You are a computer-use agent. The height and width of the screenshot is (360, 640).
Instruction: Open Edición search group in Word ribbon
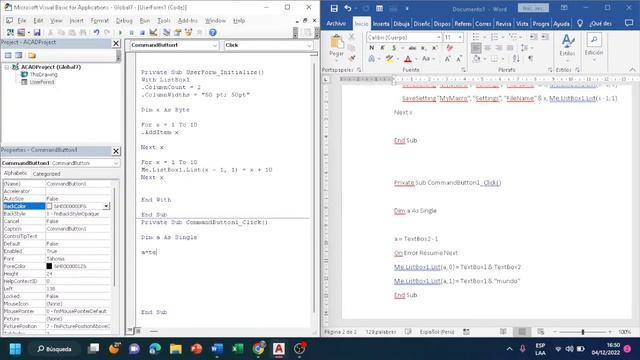click(x=594, y=46)
